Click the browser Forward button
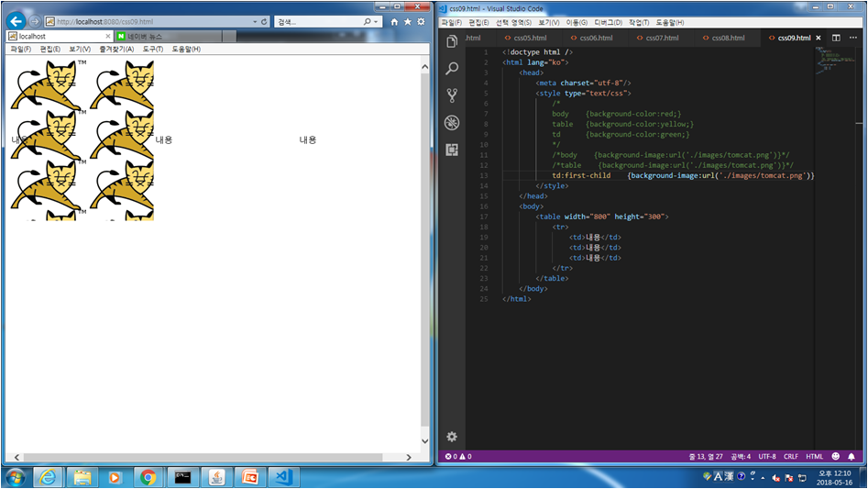 (35, 22)
